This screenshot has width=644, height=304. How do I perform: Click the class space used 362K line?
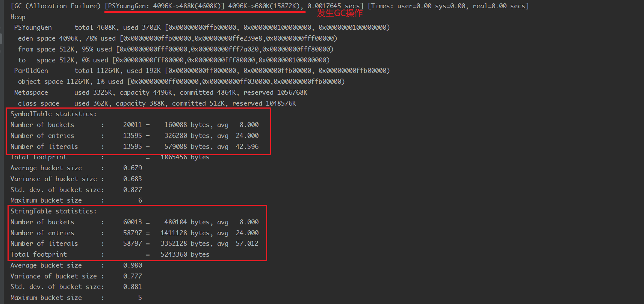pos(157,103)
